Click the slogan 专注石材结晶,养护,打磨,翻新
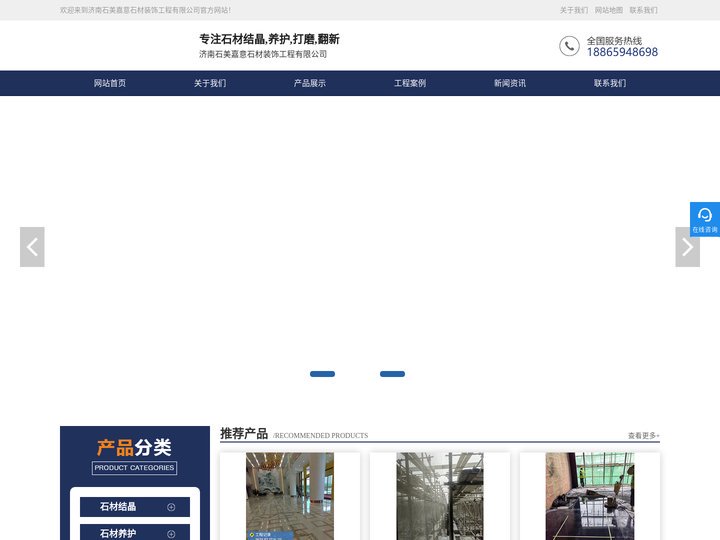Screen dimensions: 720x540 [270, 39]
